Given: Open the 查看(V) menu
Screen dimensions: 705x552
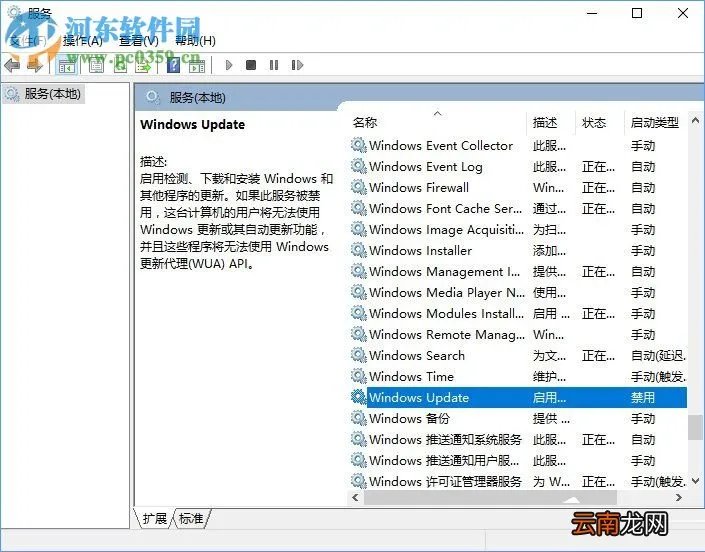Looking at the screenshot, I should pos(139,41).
